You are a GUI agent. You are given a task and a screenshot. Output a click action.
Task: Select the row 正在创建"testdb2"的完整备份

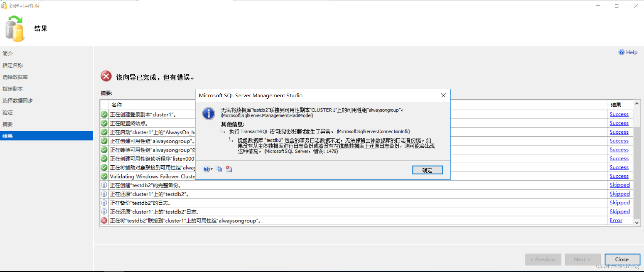367,185
